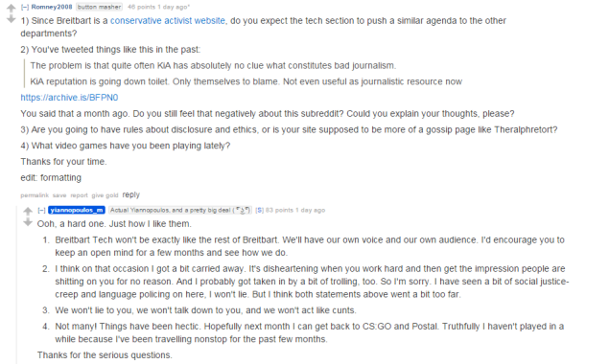Upvote Romney2008's comment
Image resolution: width=609 pixels, height=364 pixels.
(12, 8)
